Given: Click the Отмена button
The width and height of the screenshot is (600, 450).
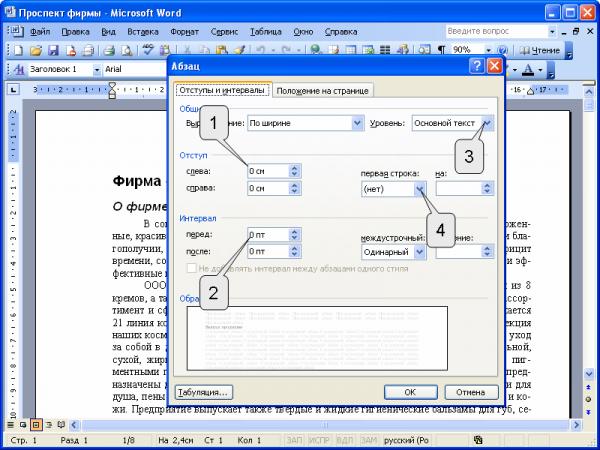Looking at the screenshot, I should (x=471, y=392).
